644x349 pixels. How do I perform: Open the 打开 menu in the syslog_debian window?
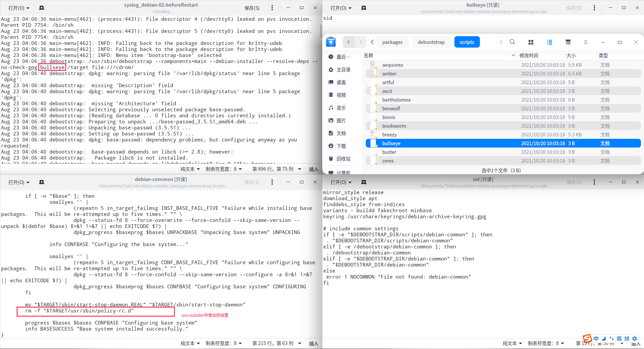19,8
